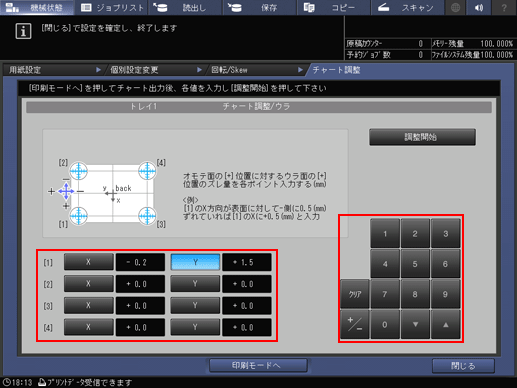Image resolution: width=517 pixels, height=388 pixels.
Task: Tap keypad digit 6
Action: [445, 264]
